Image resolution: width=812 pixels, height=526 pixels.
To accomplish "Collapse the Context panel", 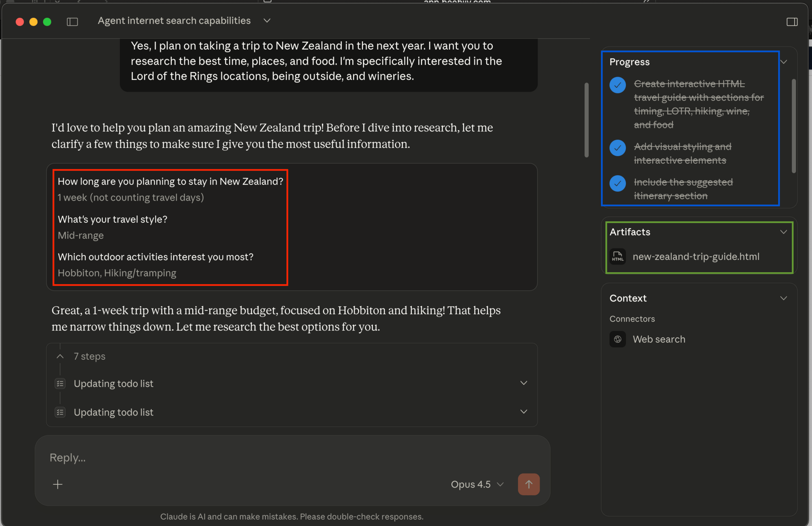I will [x=783, y=298].
